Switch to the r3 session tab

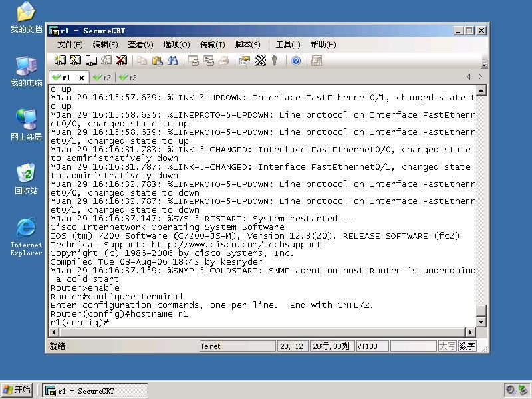click(x=128, y=78)
